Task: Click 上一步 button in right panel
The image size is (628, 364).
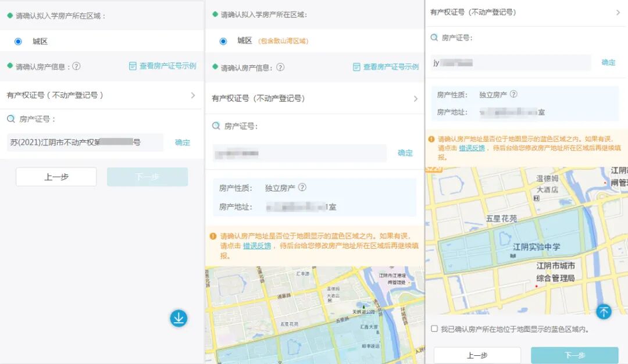Action: tap(477, 355)
